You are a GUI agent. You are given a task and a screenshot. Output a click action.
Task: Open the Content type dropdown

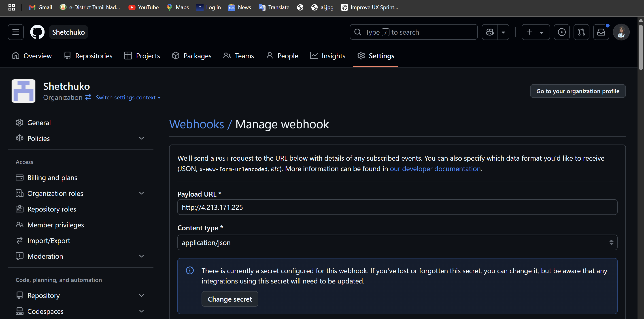(x=397, y=242)
